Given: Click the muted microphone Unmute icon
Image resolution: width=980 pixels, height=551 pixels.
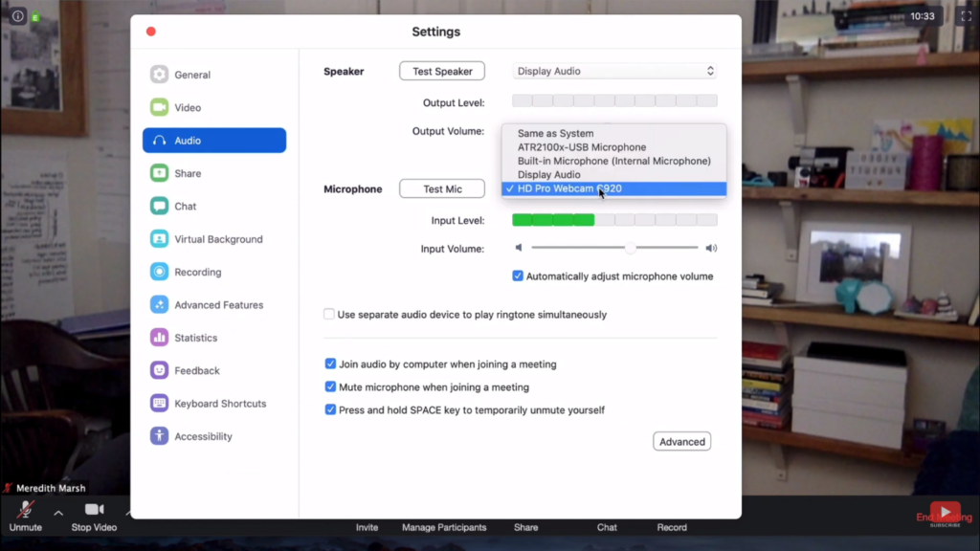Looking at the screenshot, I should [x=25, y=510].
